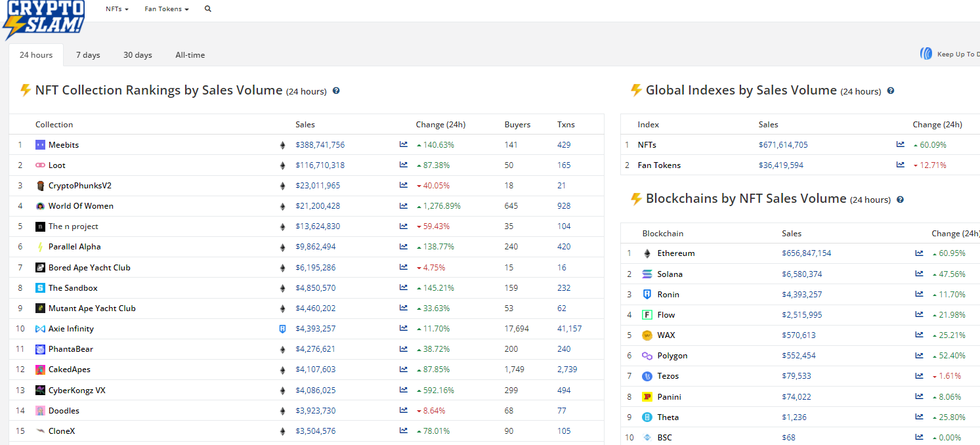This screenshot has height=445, width=980.
Task: Click the Ethereum logo in Blockchains table
Action: [x=647, y=253]
